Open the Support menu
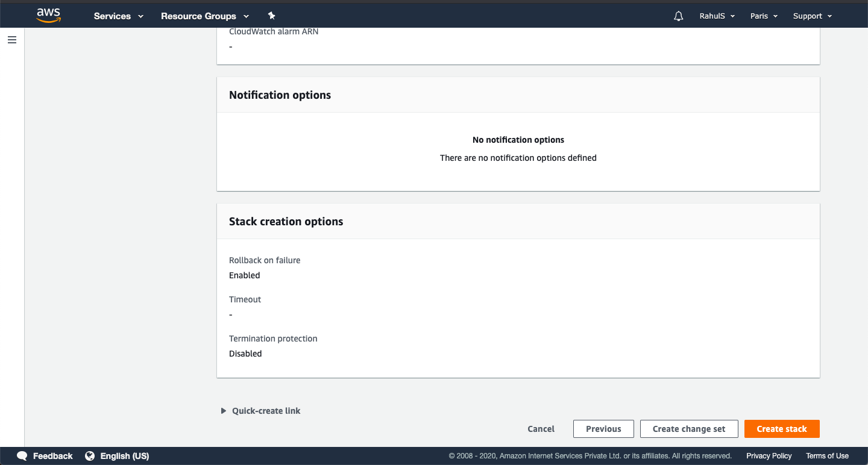Image resolution: width=868 pixels, height=465 pixels. (x=812, y=16)
